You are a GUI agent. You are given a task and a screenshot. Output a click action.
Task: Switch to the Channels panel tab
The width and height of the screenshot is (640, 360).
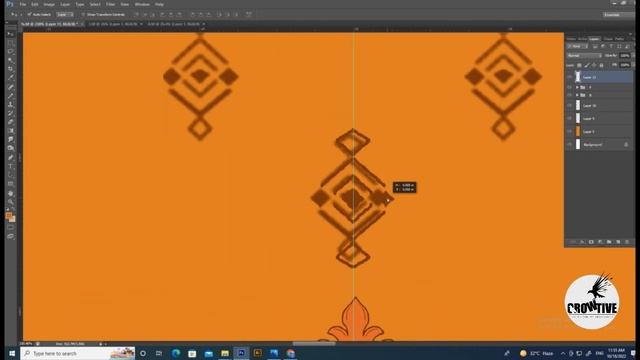pos(608,39)
